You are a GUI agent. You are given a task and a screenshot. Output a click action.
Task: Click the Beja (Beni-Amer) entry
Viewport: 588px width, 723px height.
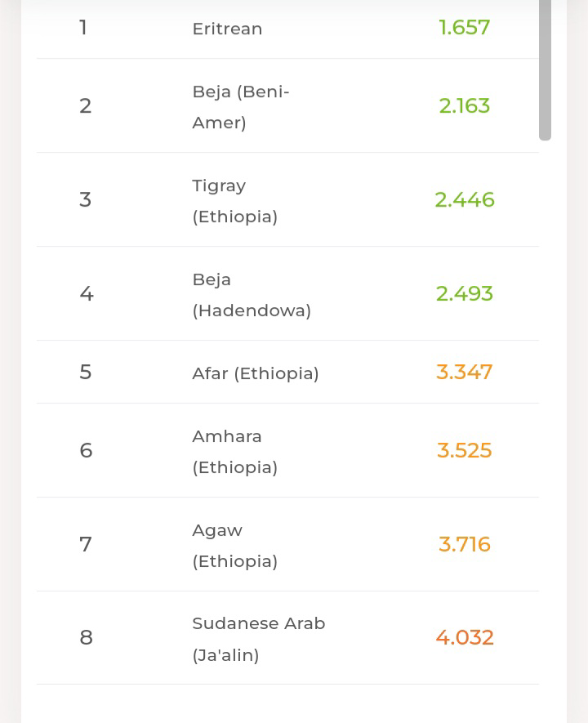click(241, 107)
